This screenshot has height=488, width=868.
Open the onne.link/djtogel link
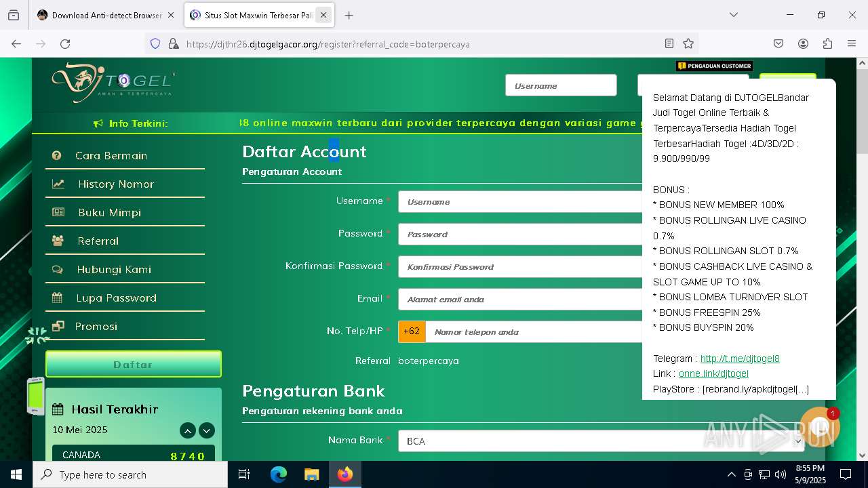(713, 373)
